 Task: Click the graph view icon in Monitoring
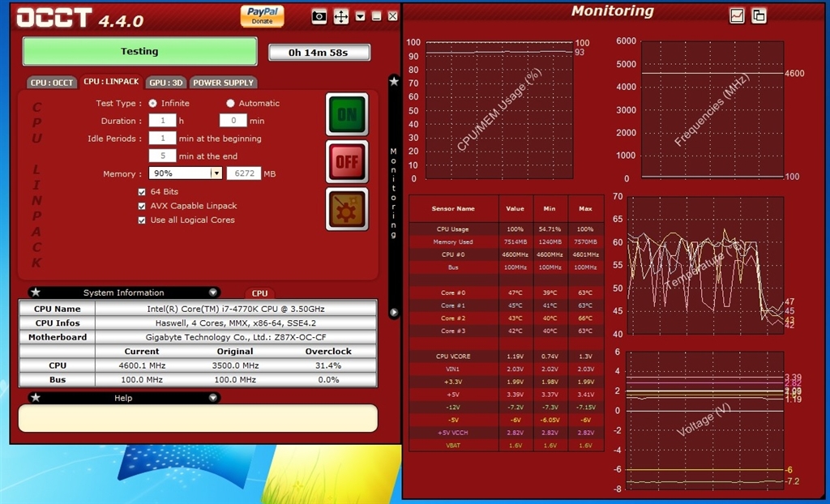pos(737,16)
